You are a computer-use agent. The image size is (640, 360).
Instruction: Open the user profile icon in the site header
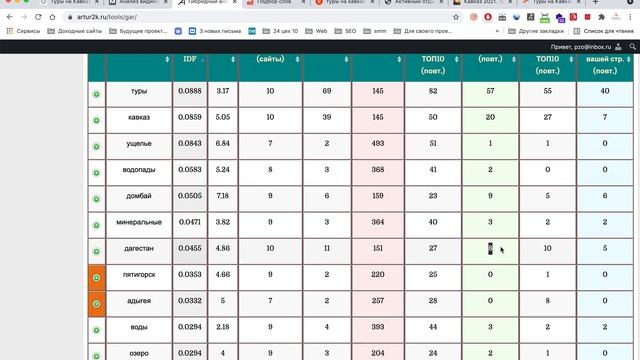pyautogui.click(x=618, y=47)
